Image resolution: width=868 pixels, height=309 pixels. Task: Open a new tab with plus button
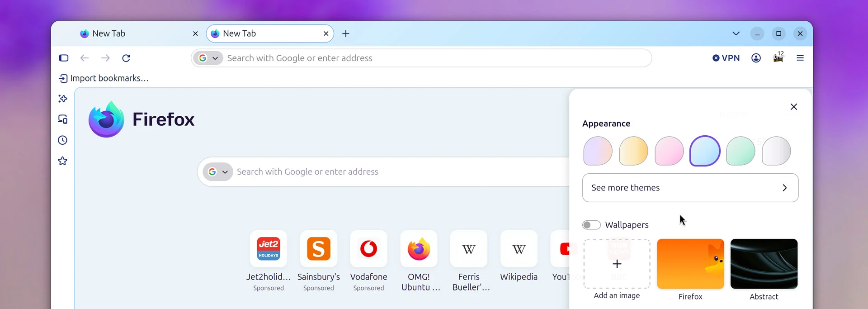click(346, 33)
